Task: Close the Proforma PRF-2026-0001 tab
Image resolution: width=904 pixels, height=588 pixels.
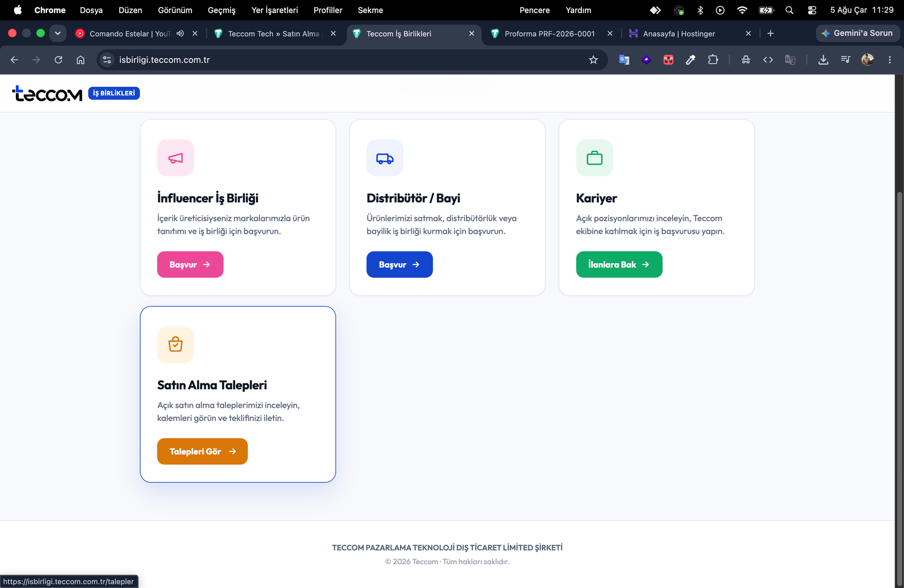Action: (610, 33)
